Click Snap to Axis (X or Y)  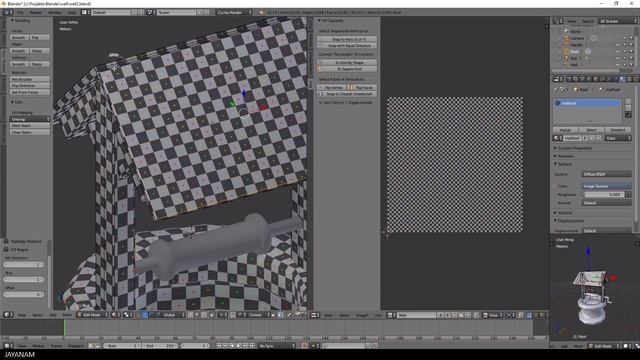(347, 39)
